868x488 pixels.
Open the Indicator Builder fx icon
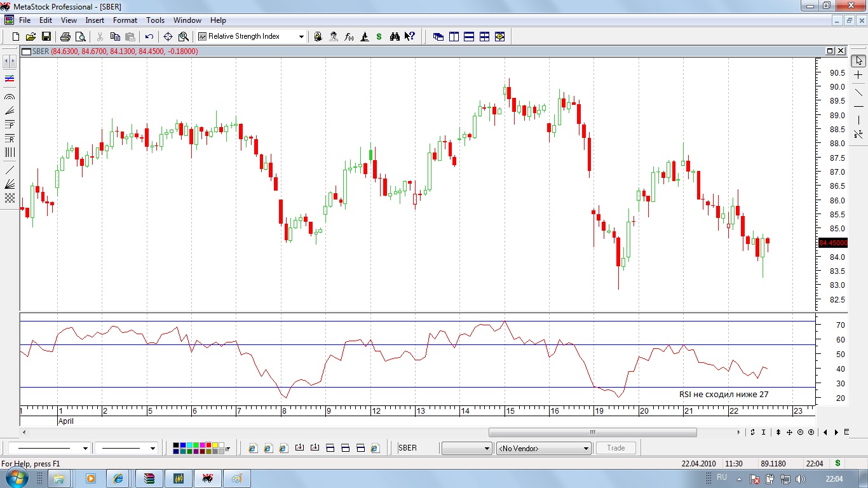coord(349,37)
